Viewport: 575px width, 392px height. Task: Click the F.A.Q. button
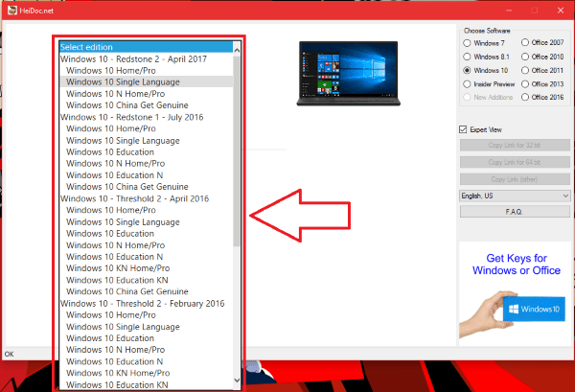coord(515,212)
